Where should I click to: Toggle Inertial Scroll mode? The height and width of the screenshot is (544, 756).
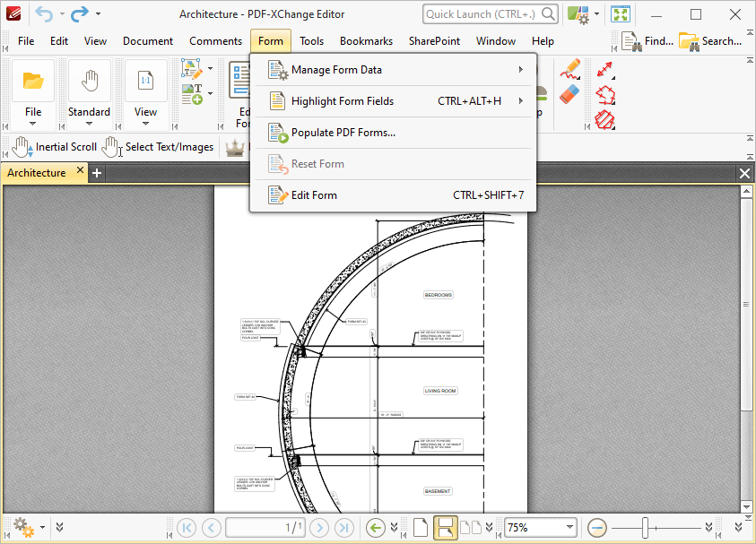click(55, 147)
